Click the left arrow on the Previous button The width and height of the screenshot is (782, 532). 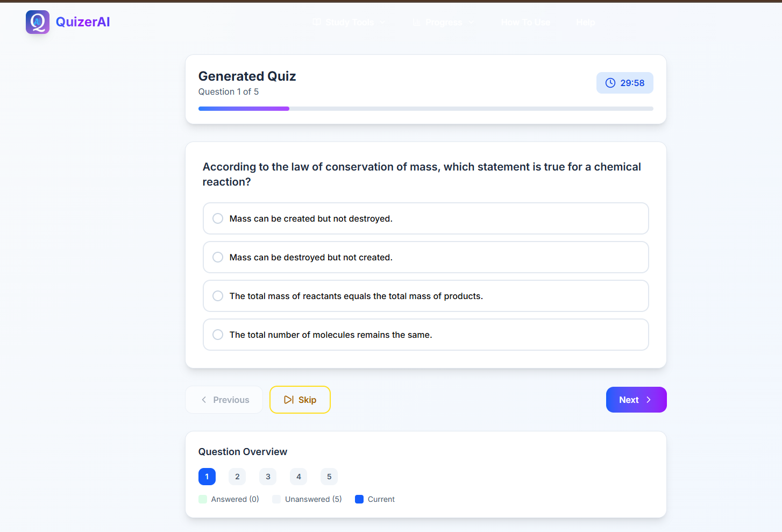point(204,400)
